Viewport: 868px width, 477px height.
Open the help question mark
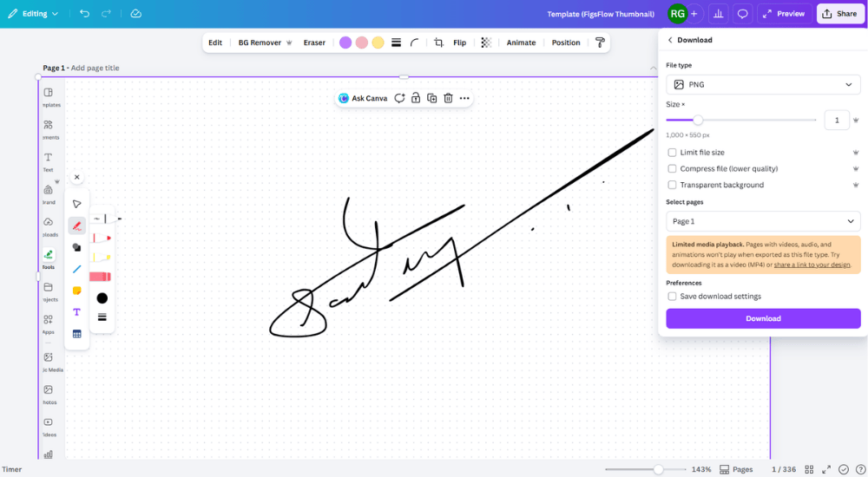point(861,469)
